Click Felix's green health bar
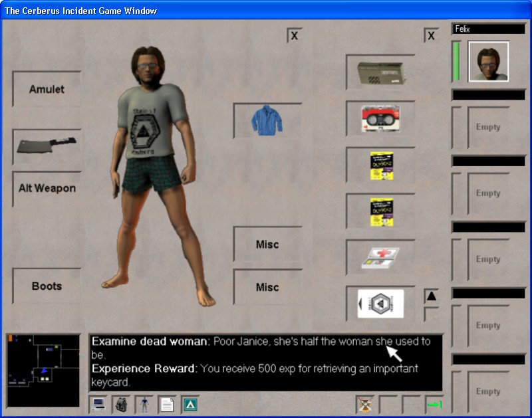Viewport: 532px width, 418px height. pyautogui.click(x=456, y=62)
